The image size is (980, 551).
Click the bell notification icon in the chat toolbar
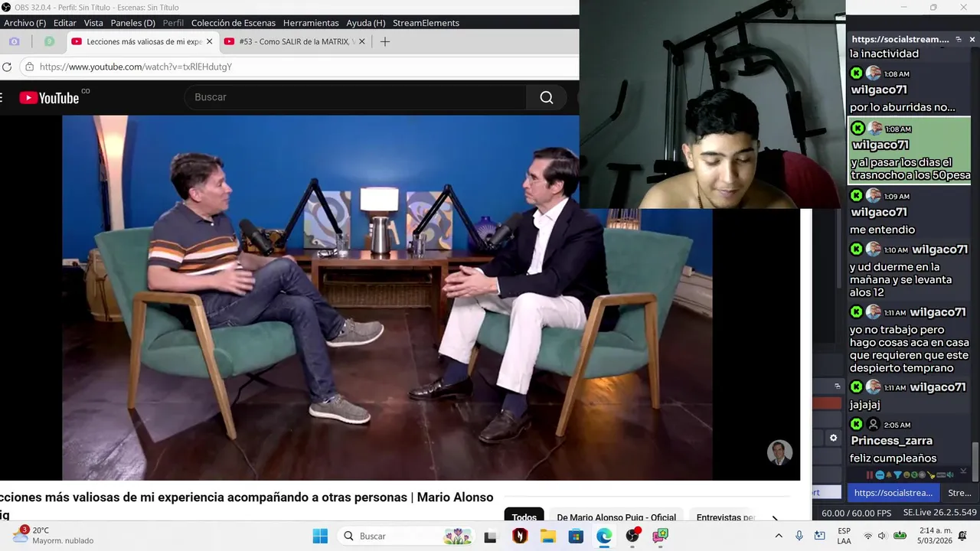[889, 475]
